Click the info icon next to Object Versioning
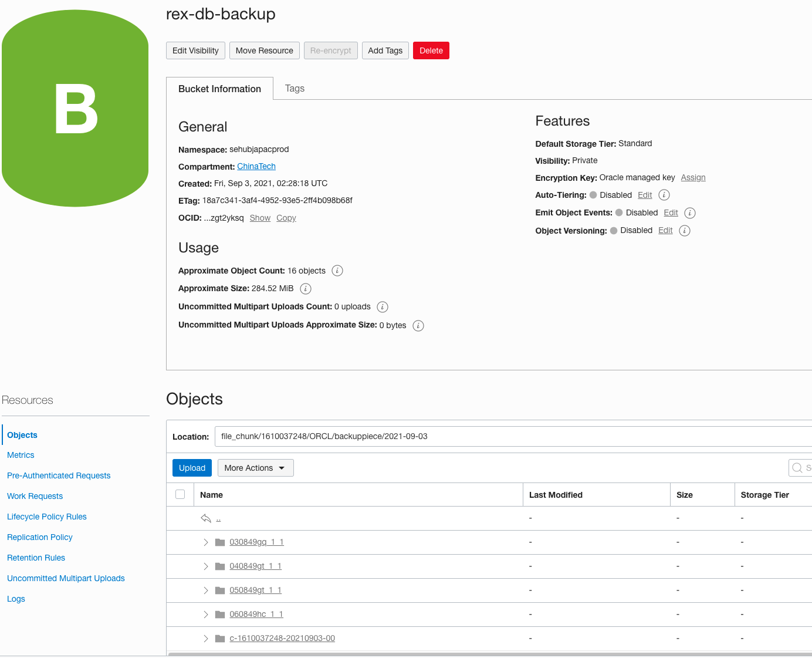812x658 pixels. pos(684,231)
